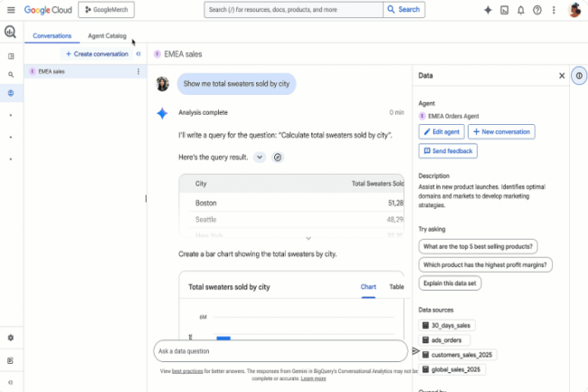The height and width of the screenshot is (392, 588).
Task: Click the Edit agent button
Action: (x=441, y=132)
